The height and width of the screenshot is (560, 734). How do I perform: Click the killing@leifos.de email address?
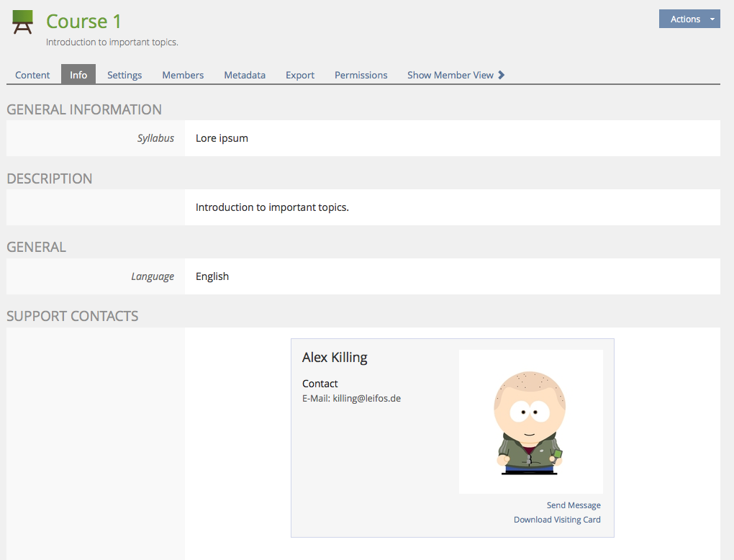click(x=366, y=398)
